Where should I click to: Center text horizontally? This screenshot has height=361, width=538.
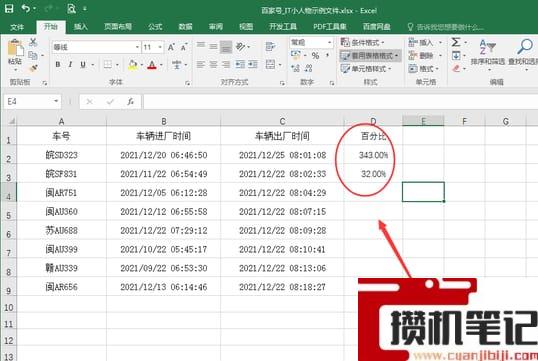(x=213, y=64)
